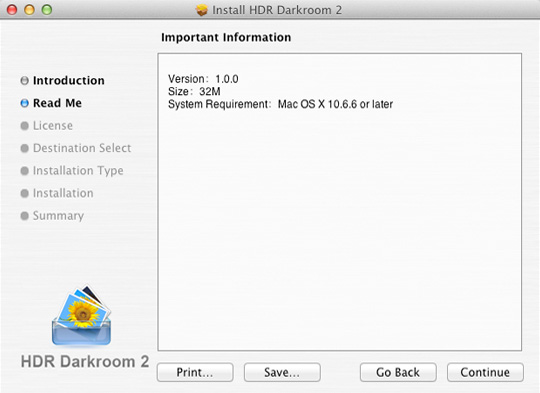The height and width of the screenshot is (393, 540).
Task: Click the gray License step bullet
Action: point(24,126)
